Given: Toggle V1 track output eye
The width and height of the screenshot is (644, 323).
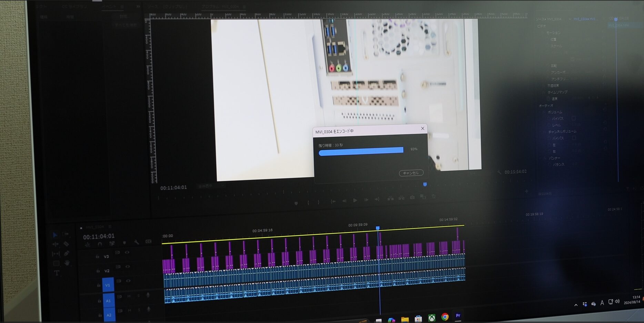Looking at the screenshot, I should point(128,281).
